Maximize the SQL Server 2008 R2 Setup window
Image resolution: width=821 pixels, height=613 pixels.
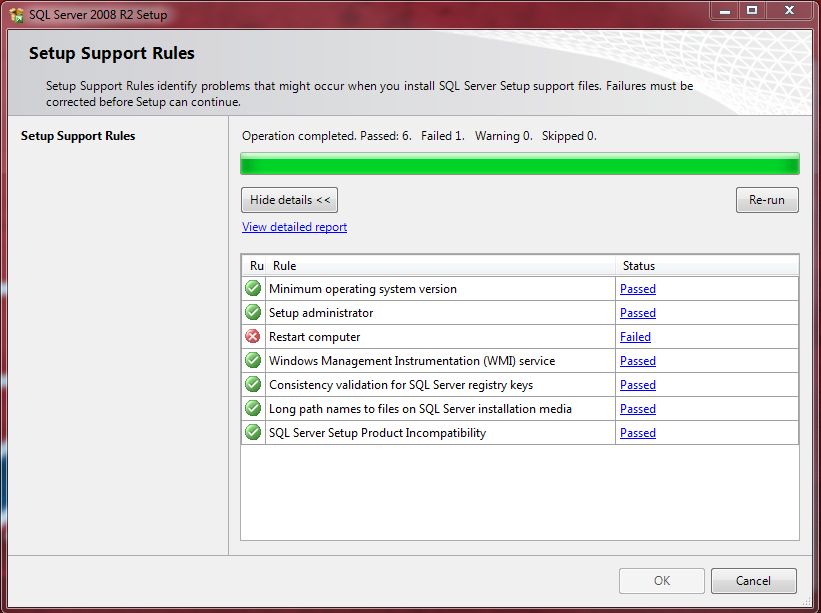click(x=752, y=11)
